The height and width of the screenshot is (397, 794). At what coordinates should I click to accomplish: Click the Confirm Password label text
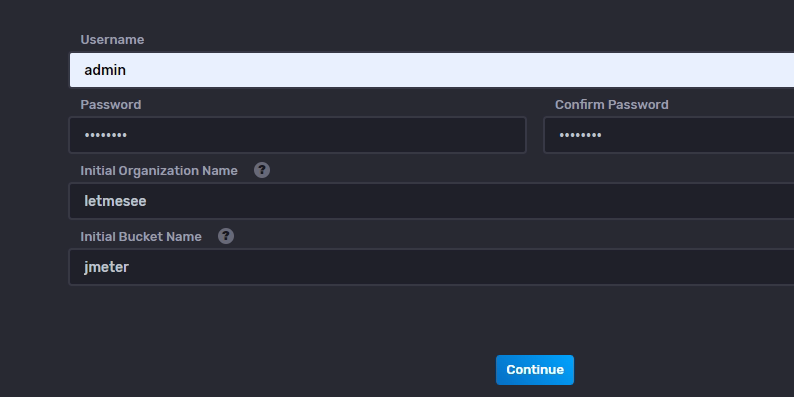612,104
